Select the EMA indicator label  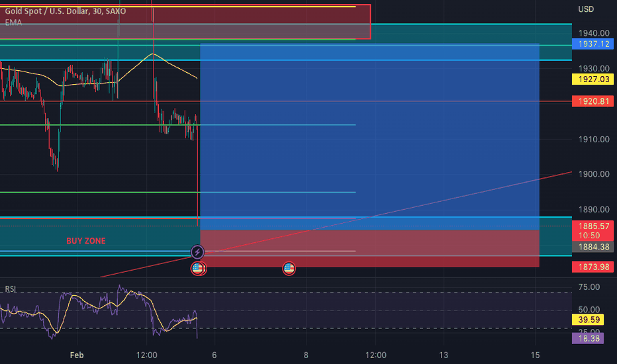pyautogui.click(x=13, y=23)
